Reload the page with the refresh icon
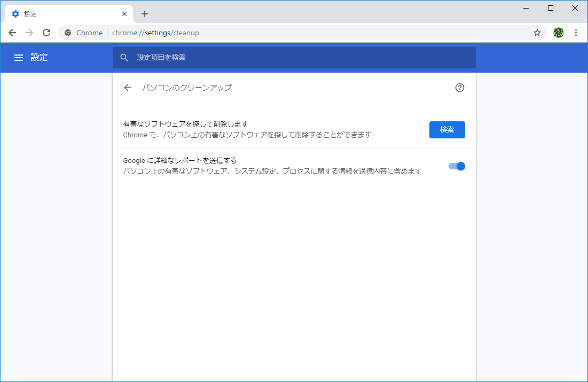 [x=46, y=33]
